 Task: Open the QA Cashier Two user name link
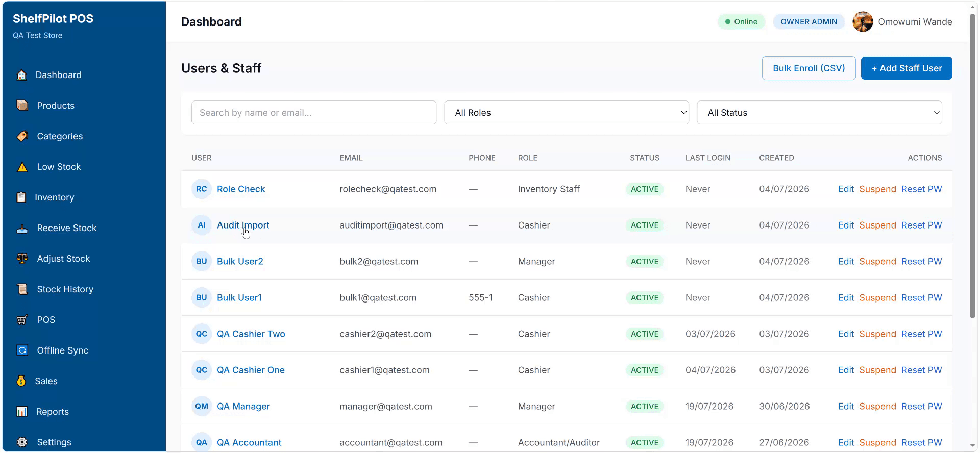coord(251,334)
